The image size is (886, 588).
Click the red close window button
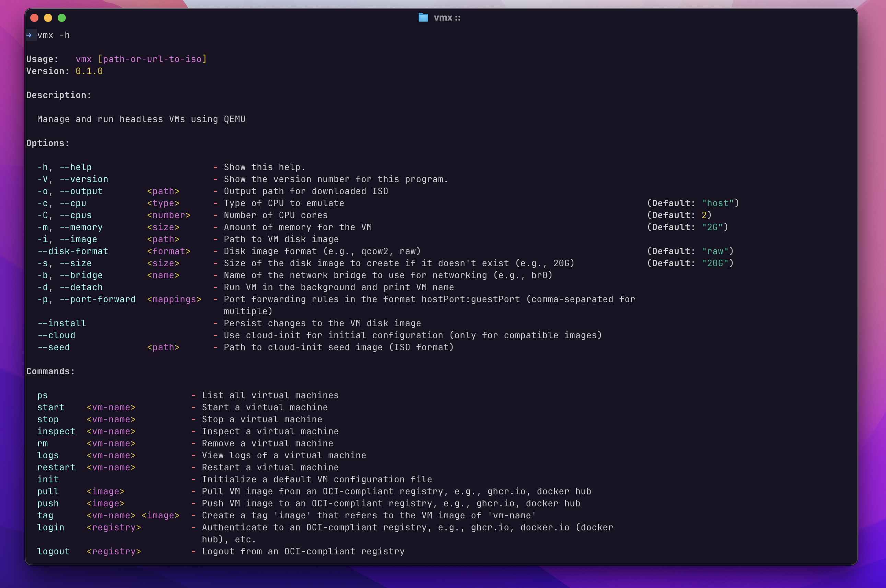(x=35, y=17)
